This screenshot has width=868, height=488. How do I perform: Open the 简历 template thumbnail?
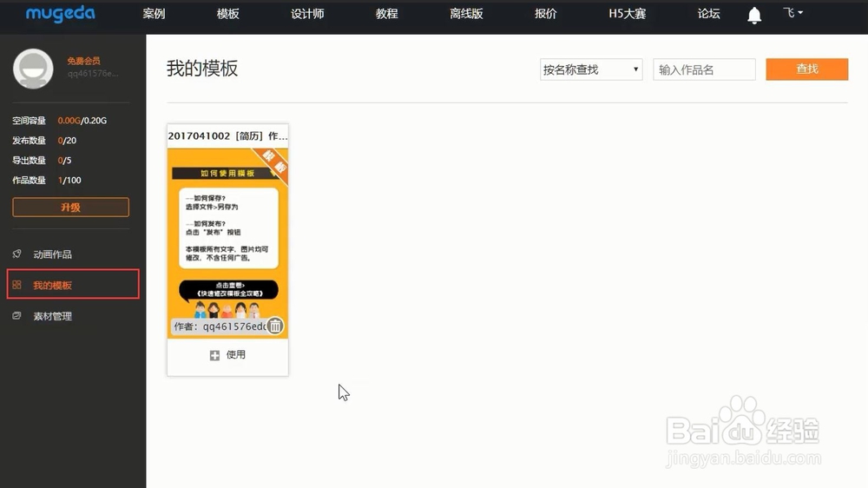tap(227, 243)
